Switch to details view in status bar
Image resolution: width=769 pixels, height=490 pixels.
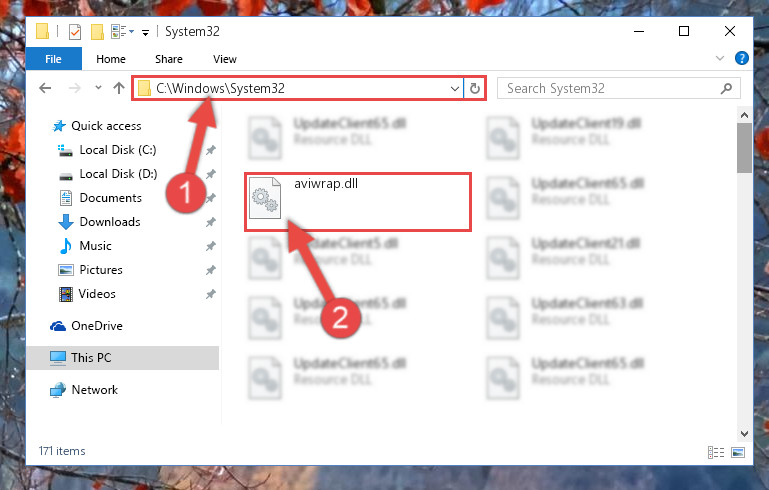click(x=716, y=452)
